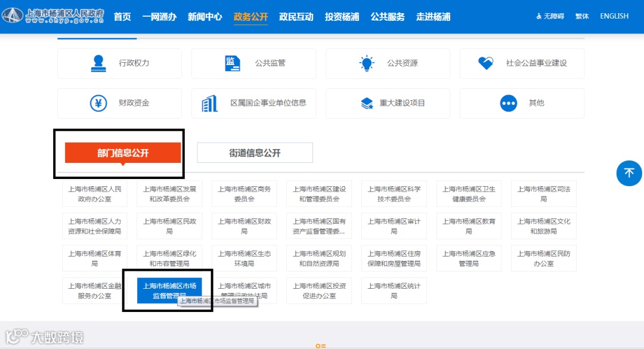Image resolution: width=644 pixels, height=349 pixels.
Task: Open 上海市杨浦区人力资源和社会保障局 link
Action: [x=95, y=226]
